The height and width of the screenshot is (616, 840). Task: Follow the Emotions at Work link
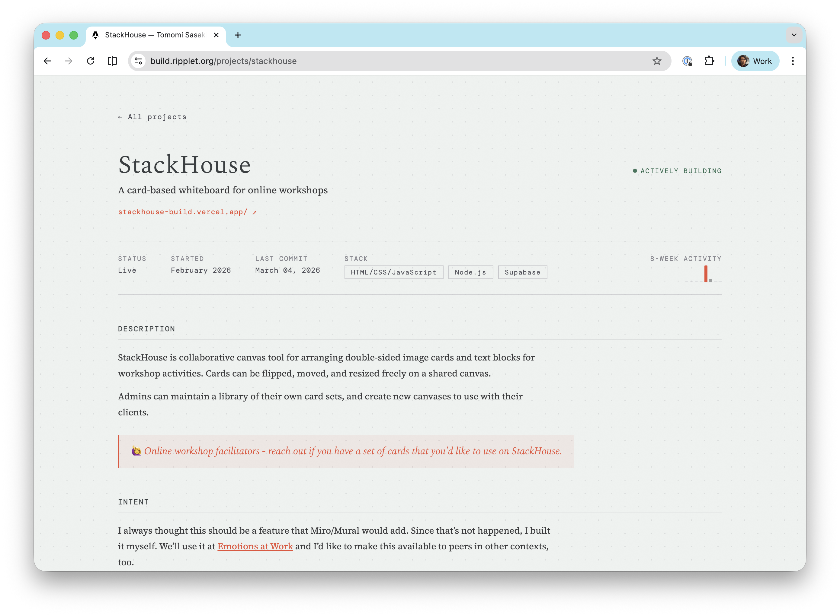(255, 546)
